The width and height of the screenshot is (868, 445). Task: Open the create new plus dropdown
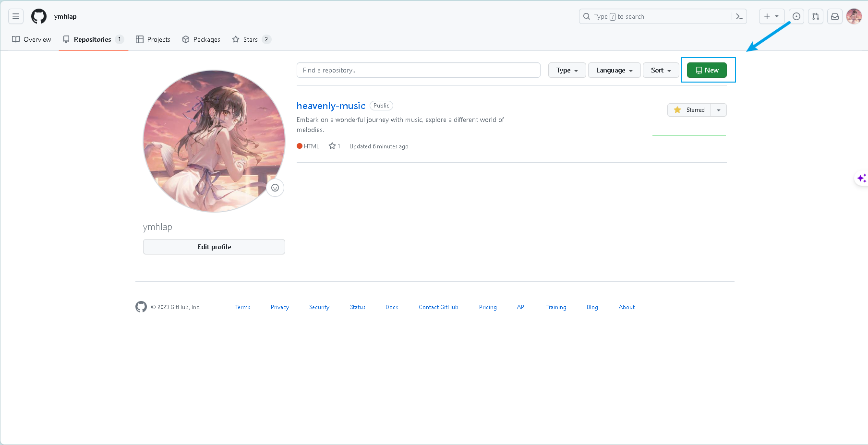coord(771,16)
